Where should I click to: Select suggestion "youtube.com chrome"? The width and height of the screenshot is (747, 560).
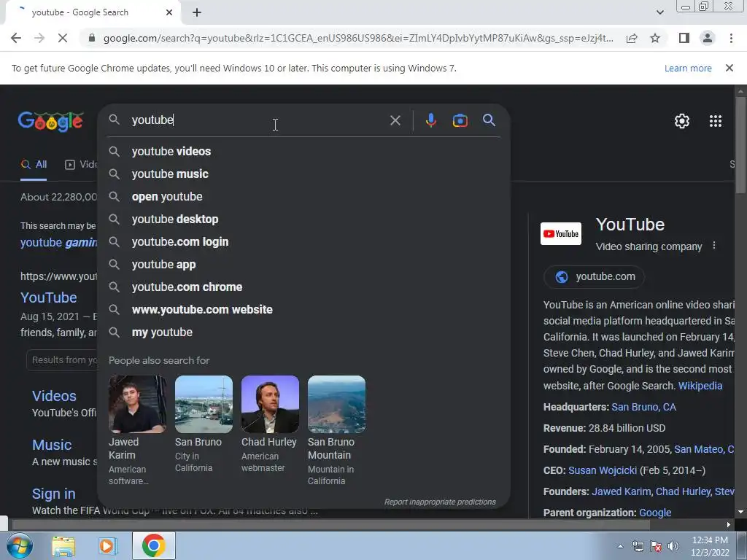click(304, 287)
